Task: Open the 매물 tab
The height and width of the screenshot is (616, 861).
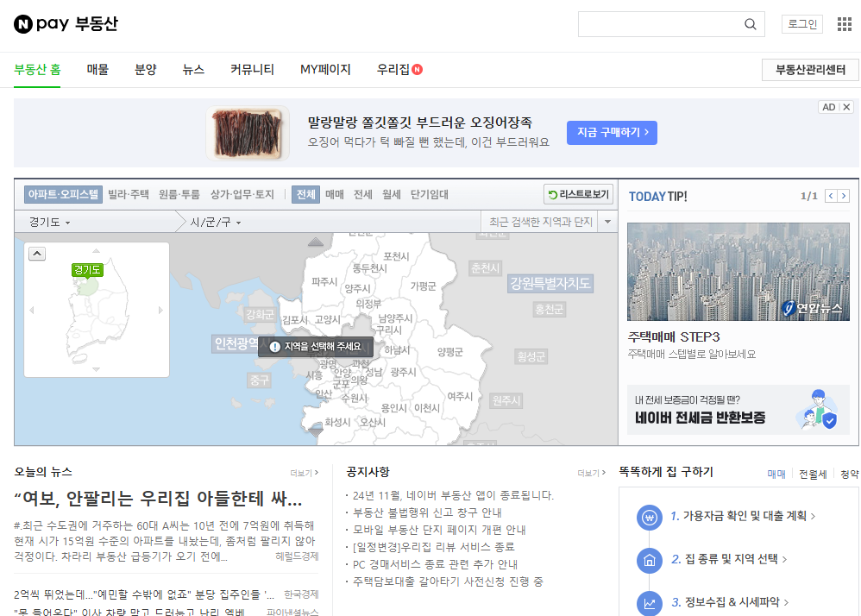Action: pos(97,70)
